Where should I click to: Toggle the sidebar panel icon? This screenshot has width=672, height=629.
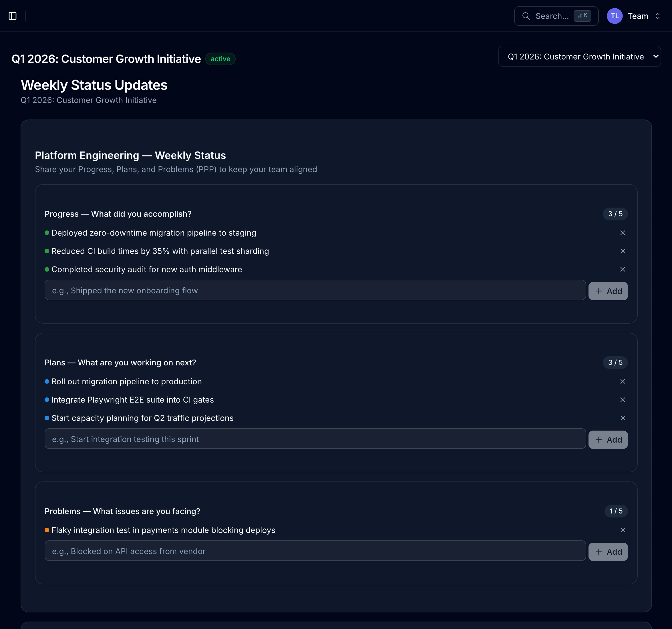click(13, 16)
